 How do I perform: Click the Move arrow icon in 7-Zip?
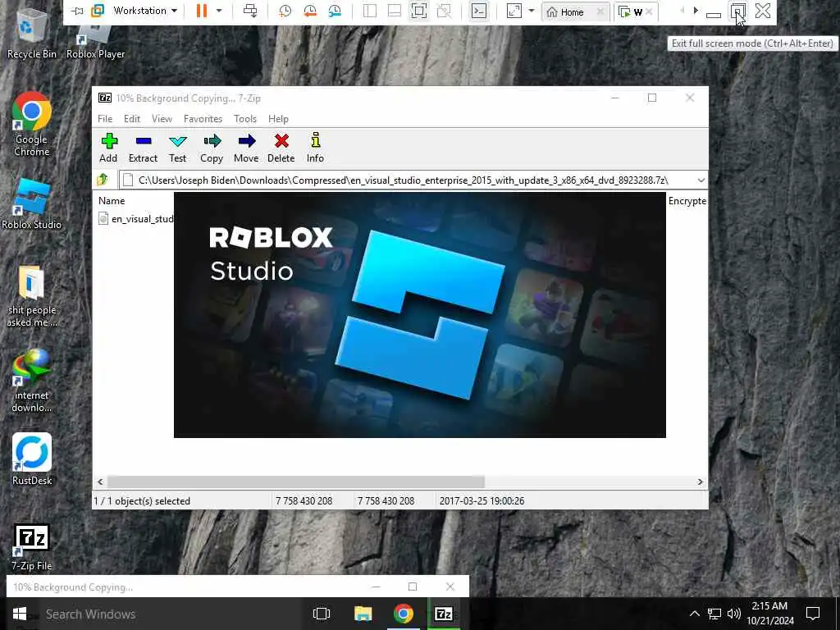click(246, 148)
